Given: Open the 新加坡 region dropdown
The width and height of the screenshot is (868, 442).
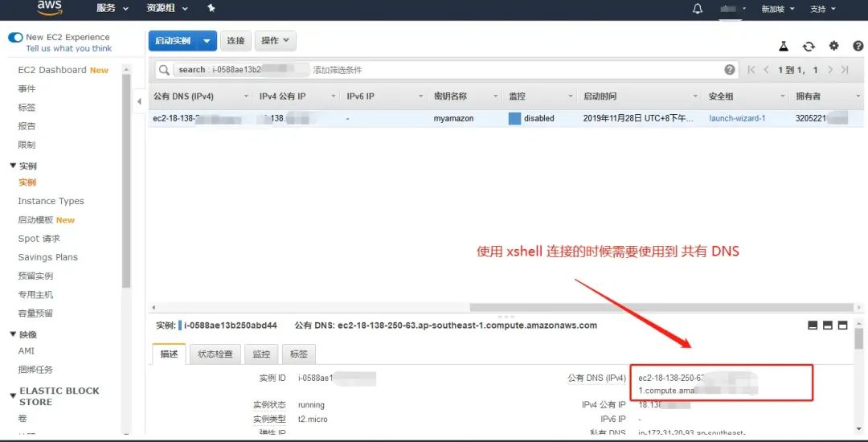Looking at the screenshot, I should (778, 9).
